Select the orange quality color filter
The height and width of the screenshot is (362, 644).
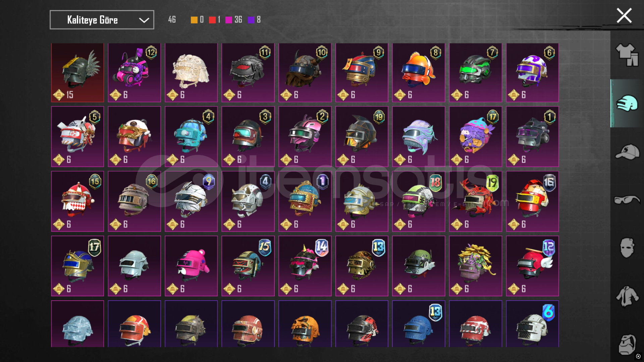pyautogui.click(x=197, y=20)
